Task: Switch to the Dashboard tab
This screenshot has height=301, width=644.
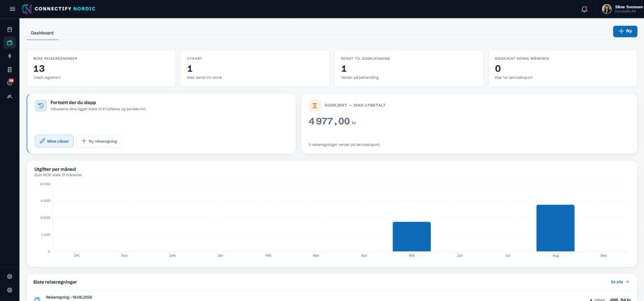Action: (x=42, y=33)
